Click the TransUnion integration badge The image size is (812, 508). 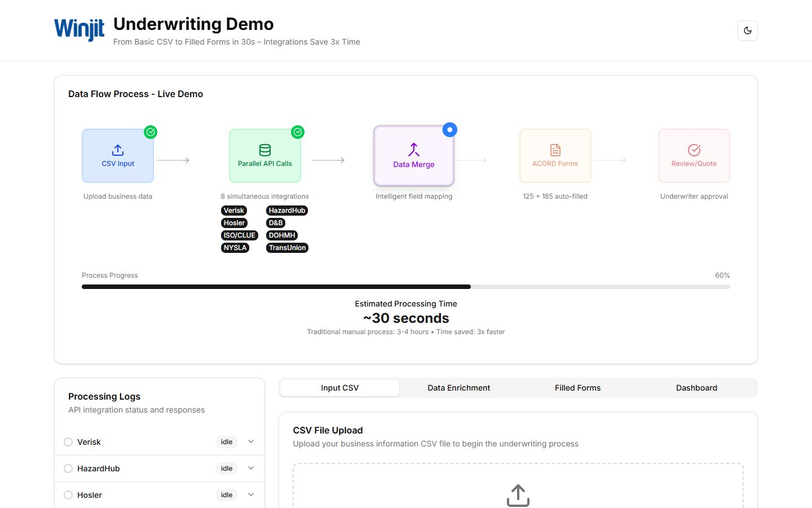point(287,248)
